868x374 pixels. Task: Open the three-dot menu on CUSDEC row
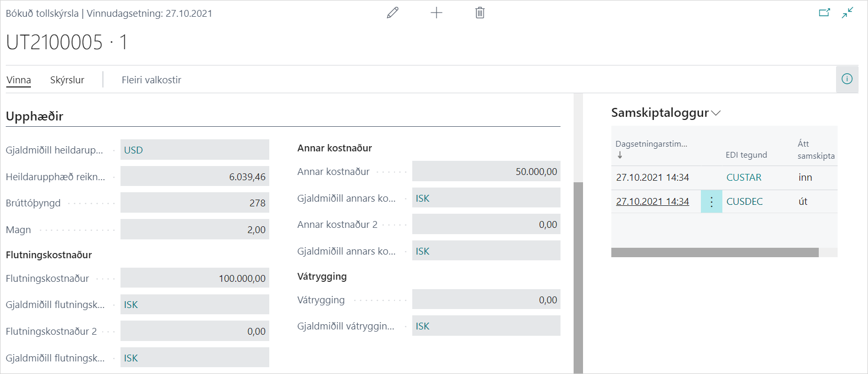coord(711,202)
